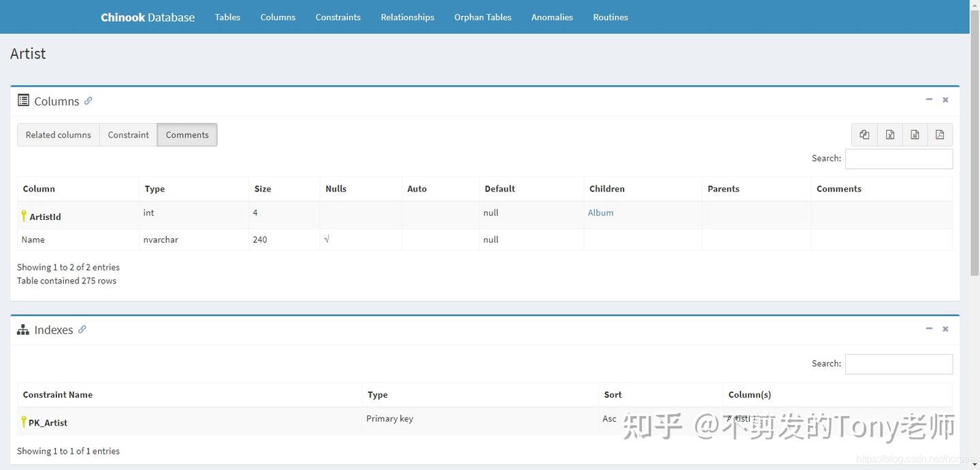Click the sitemap icon beside Indexes heading

[x=22, y=330]
